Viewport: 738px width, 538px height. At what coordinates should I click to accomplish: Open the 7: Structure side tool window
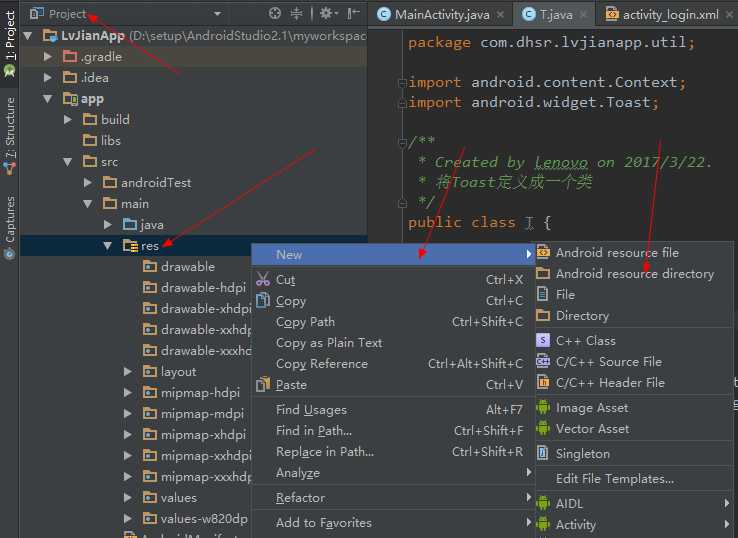click(x=9, y=136)
